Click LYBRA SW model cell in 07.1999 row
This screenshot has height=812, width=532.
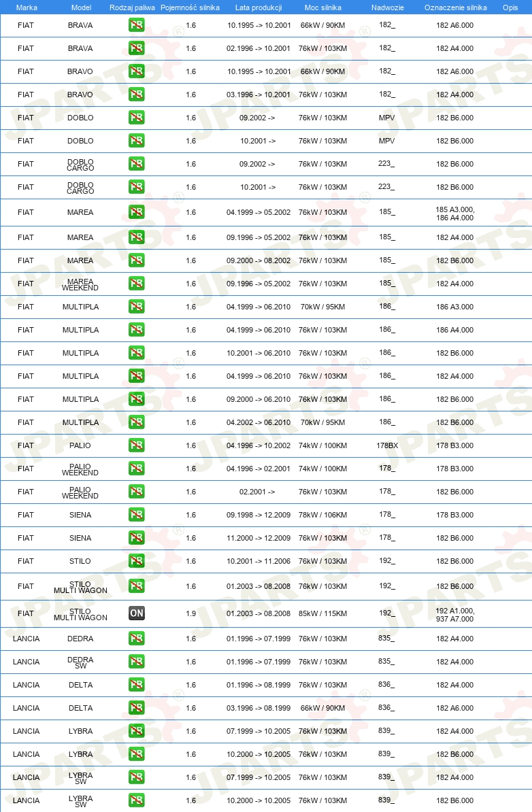tap(80, 778)
